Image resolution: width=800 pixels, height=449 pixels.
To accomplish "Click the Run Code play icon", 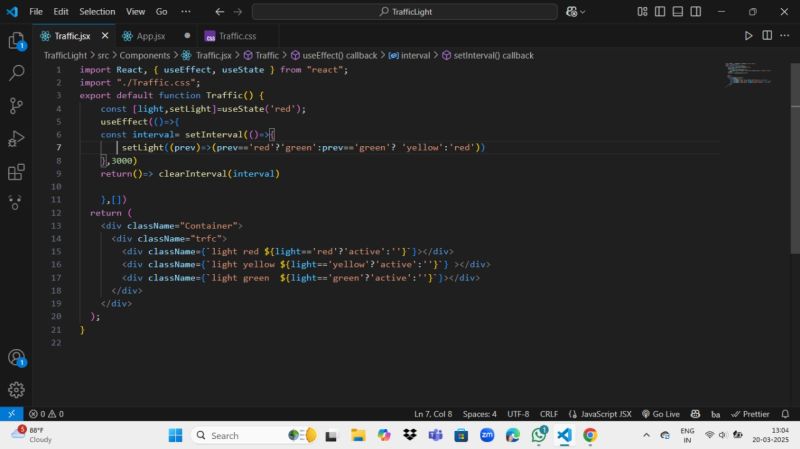I will 748,36.
